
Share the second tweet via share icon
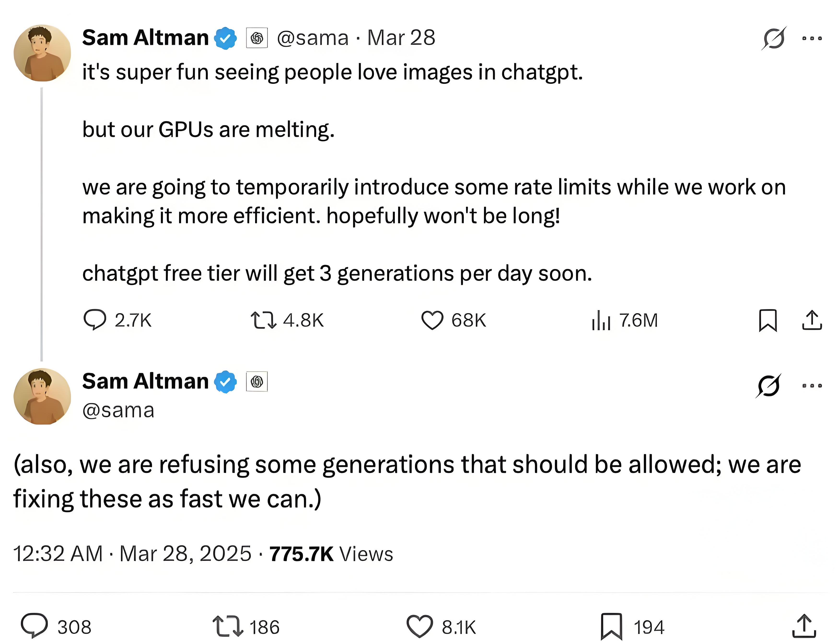804,626
